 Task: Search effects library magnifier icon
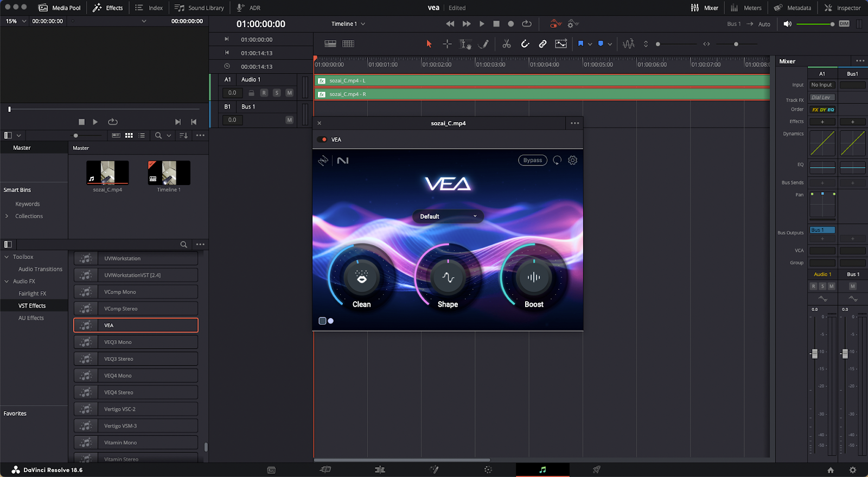click(184, 244)
